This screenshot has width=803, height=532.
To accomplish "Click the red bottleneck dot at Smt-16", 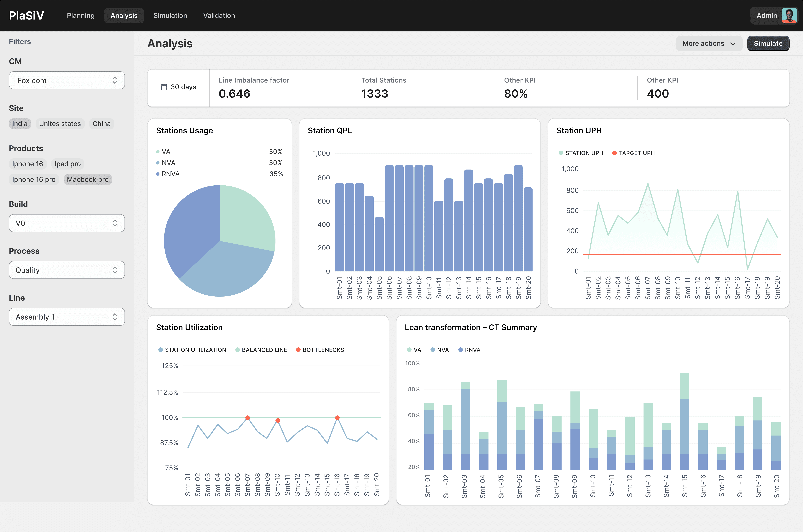I will (337, 418).
